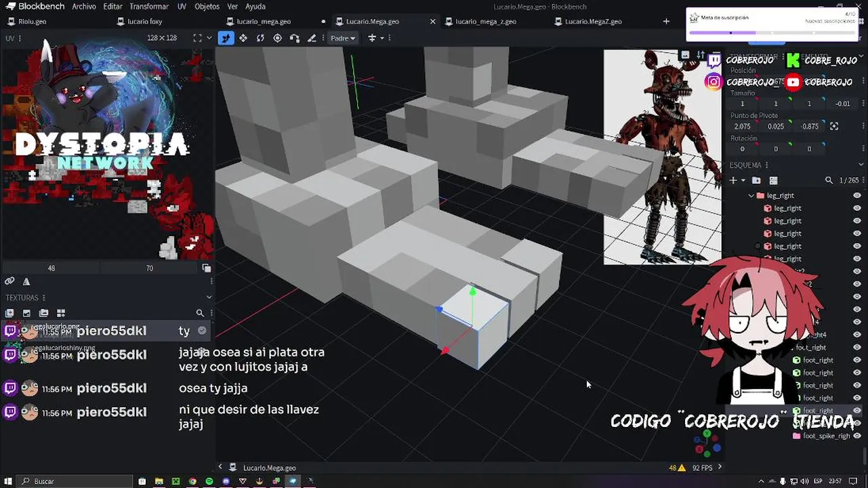
Task: Click the import texture icon in Texturas
Action: [9, 313]
